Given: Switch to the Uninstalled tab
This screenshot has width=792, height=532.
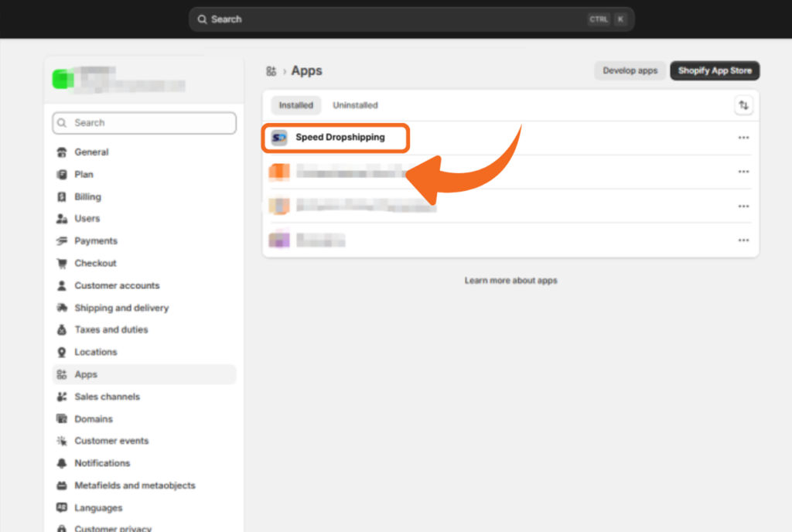Looking at the screenshot, I should [355, 105].
